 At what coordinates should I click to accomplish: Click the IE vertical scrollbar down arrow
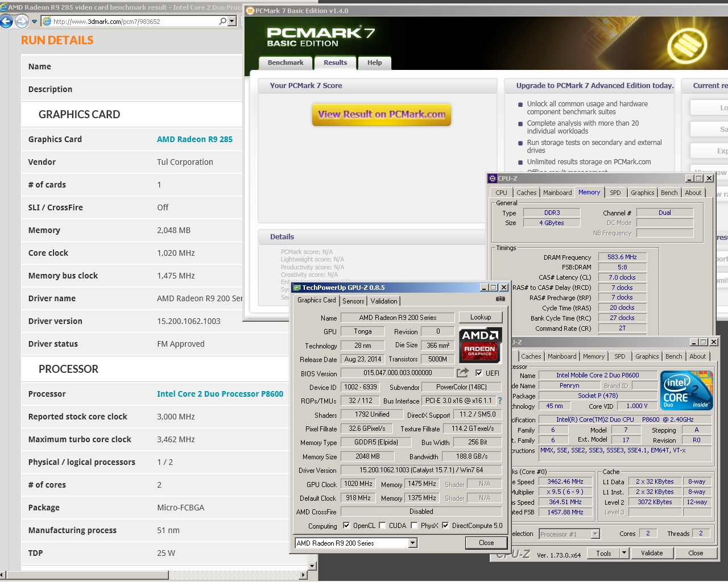pyautogui.click(x=312, y=566)
